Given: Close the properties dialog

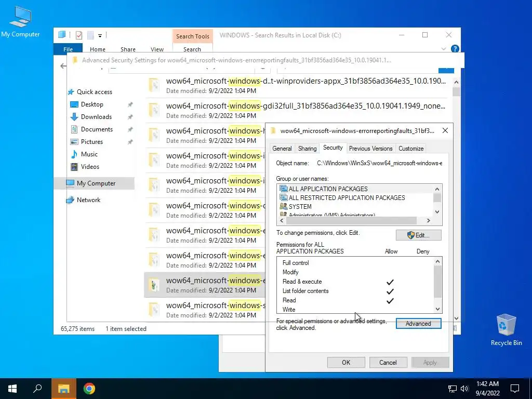Looking at the screenshot, I should point(445,130).
